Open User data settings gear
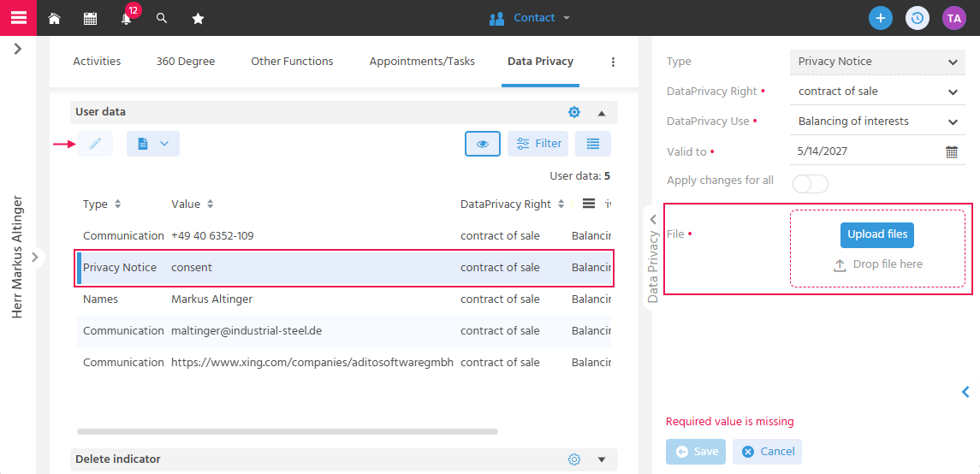 coord(574,112)
